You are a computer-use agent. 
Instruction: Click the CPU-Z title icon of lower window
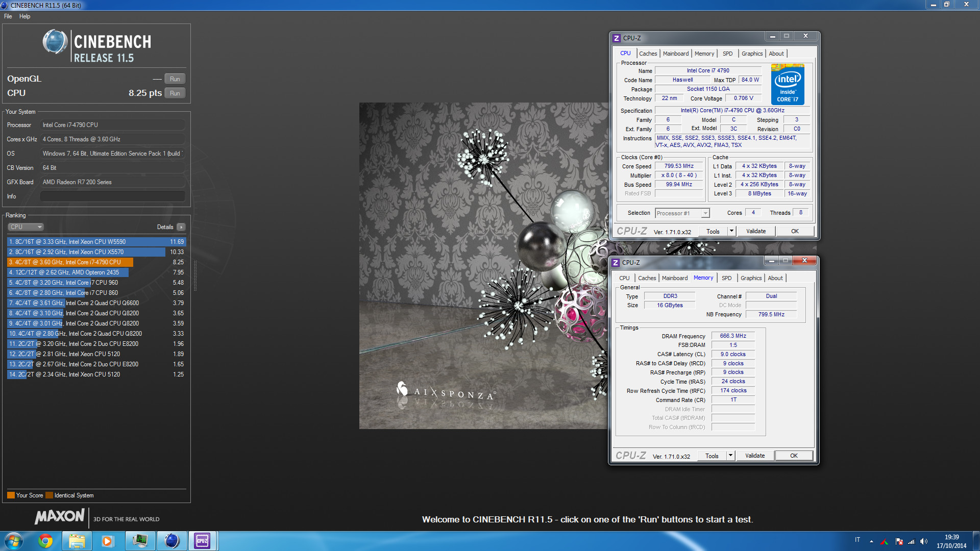[616, 263]
